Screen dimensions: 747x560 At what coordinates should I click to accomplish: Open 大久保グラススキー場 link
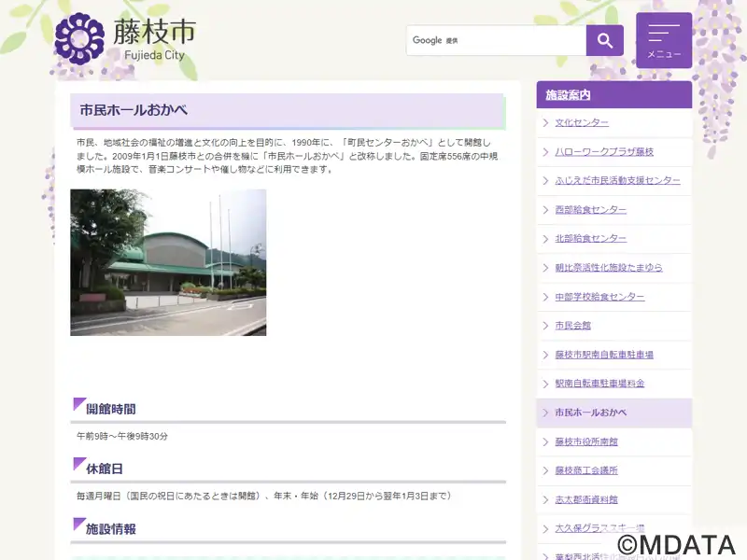click(599, 528)
